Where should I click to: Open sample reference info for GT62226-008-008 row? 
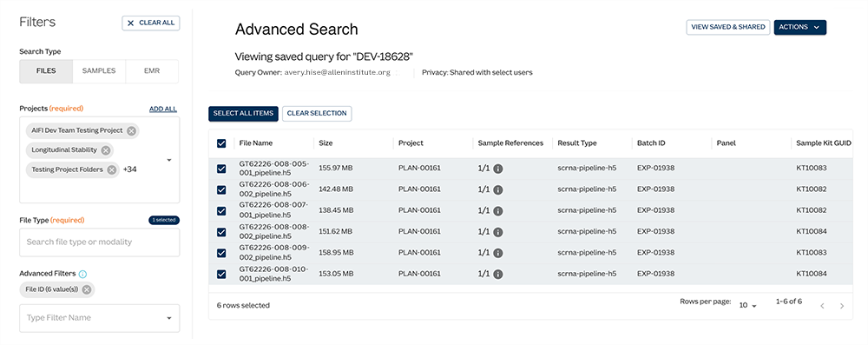click(x=497, y=232)
